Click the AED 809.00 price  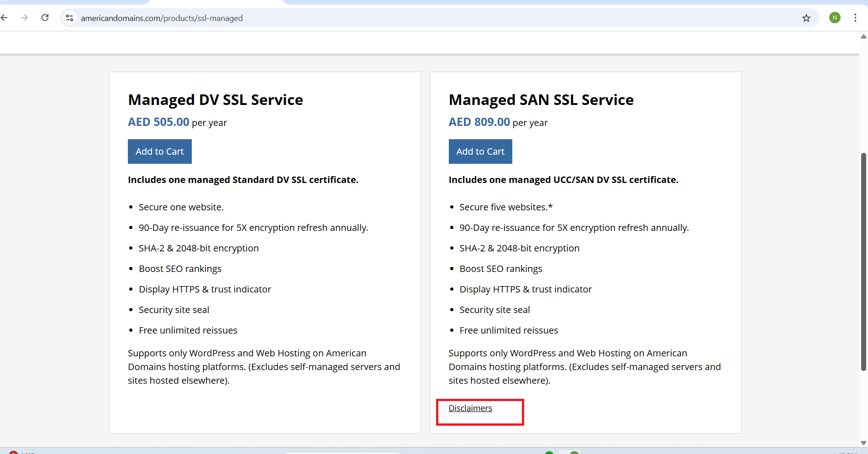(x=479, y=122)
